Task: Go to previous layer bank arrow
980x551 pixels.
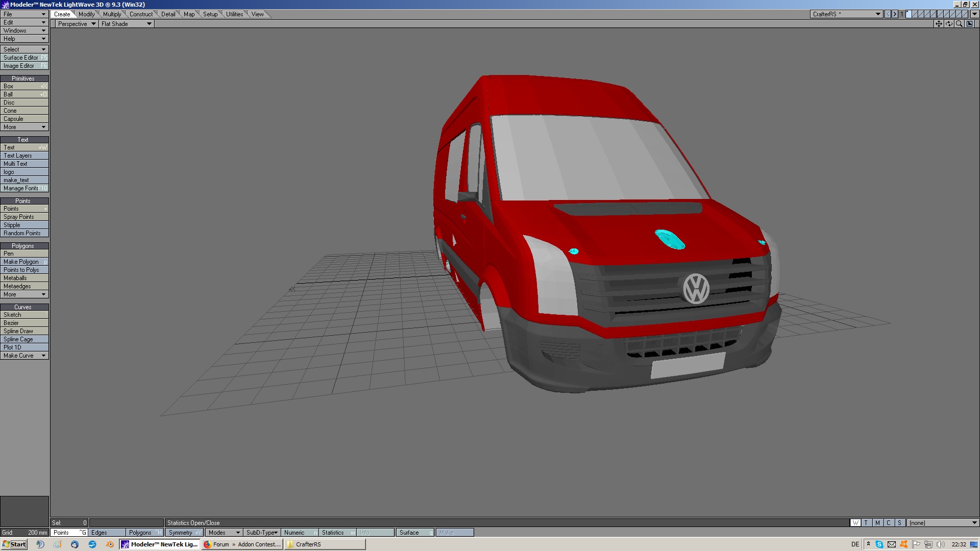Action: point(888,14)
